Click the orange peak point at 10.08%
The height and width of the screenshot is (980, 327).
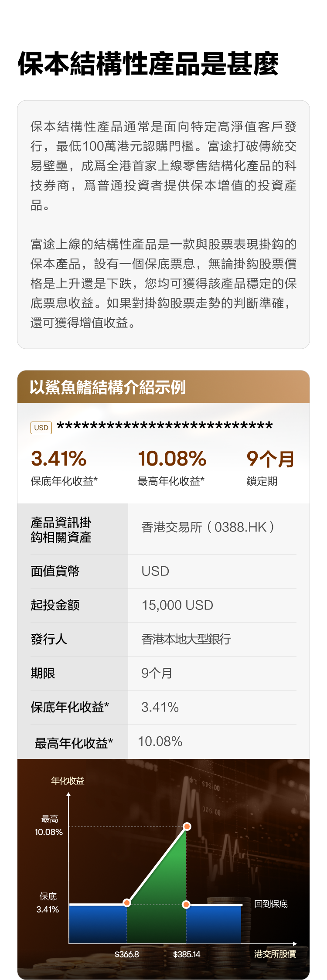point(187,827)
